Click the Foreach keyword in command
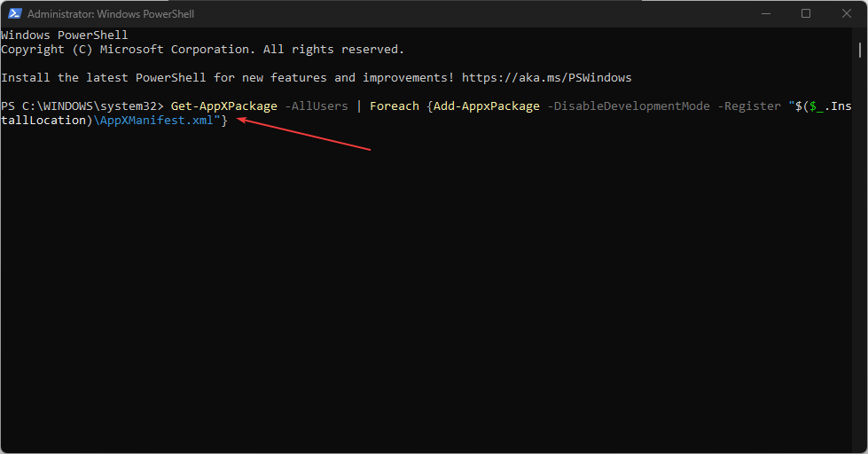 point(395,106)
